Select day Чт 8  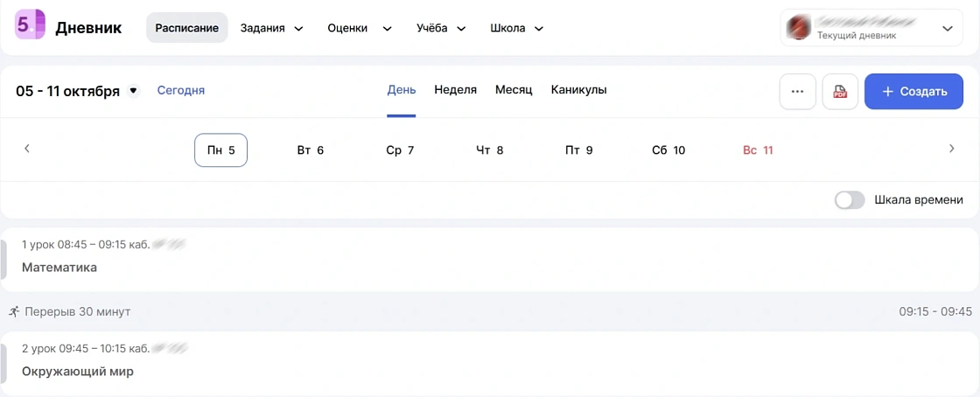[x=489, y=150]
